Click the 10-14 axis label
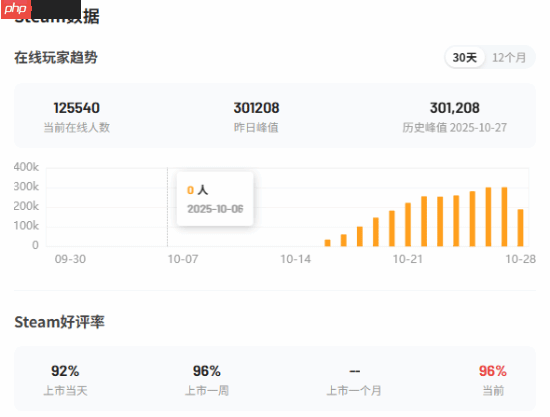Viewport: 550px width, 417px height. (295, 259)
